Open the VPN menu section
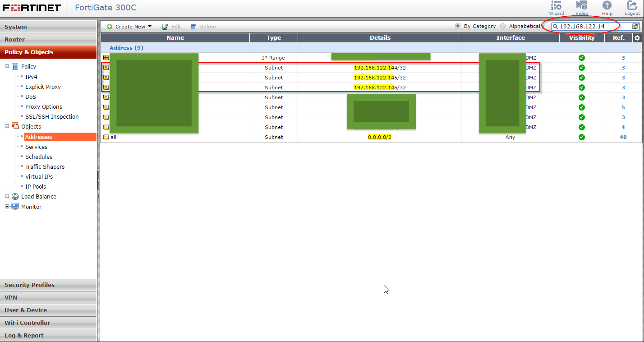The width and height of the screenshot is (644, 342). click(48, 298)
